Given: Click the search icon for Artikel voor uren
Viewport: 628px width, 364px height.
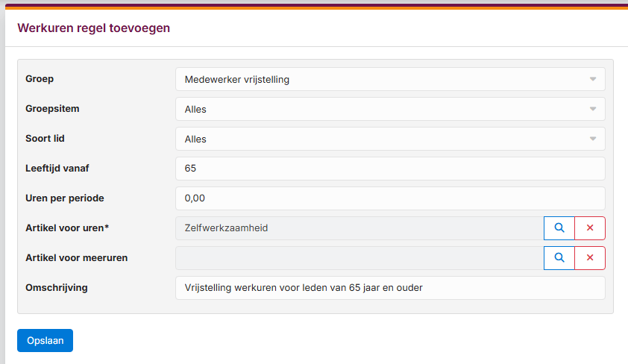Looking at the screenshot, I should tap(559, 228).
